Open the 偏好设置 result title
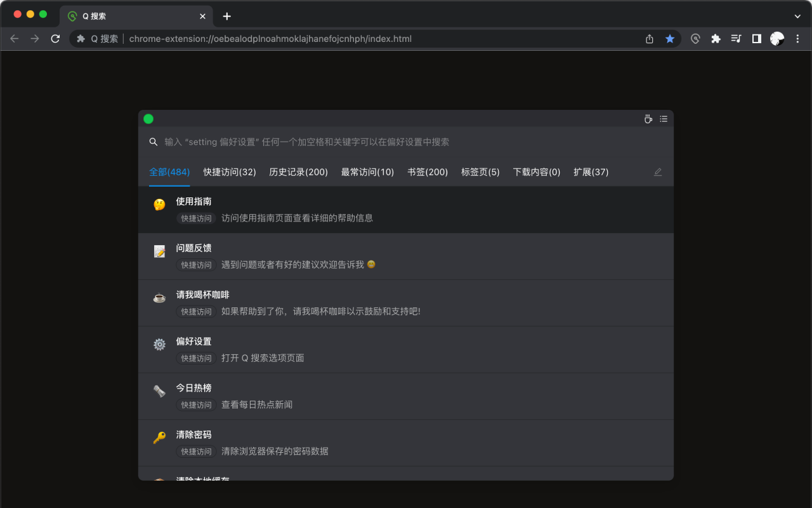The image size is (812, 508). 194,342
